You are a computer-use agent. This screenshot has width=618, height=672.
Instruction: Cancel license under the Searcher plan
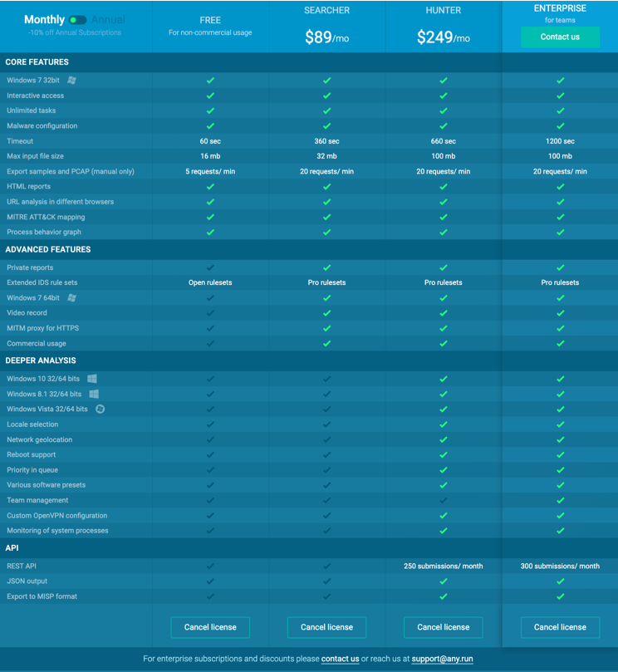click(x=326, y=627)
